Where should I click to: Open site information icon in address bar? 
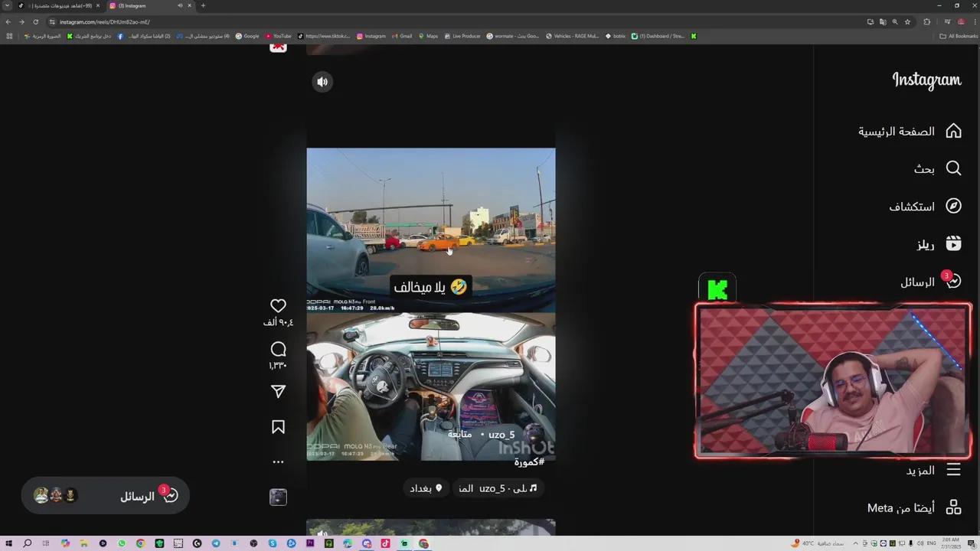point(52,21)
